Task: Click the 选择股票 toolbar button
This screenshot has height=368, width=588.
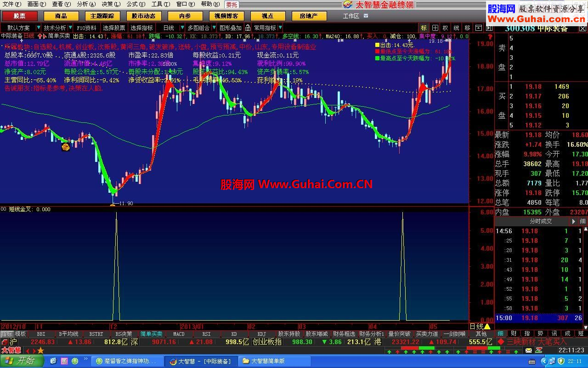Action: click(x=114, y=28)
